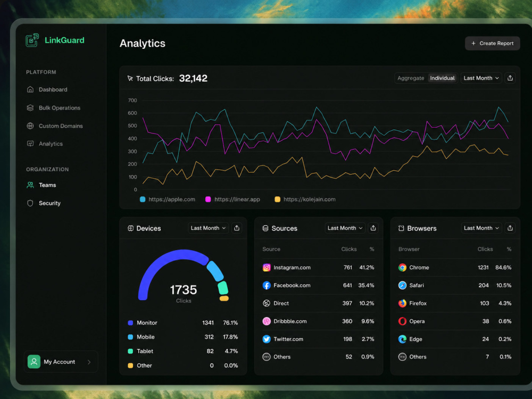Screen dimensions: 532x399
Task: Select the Mobile device legend row
Action: click(x=183, y=337)
